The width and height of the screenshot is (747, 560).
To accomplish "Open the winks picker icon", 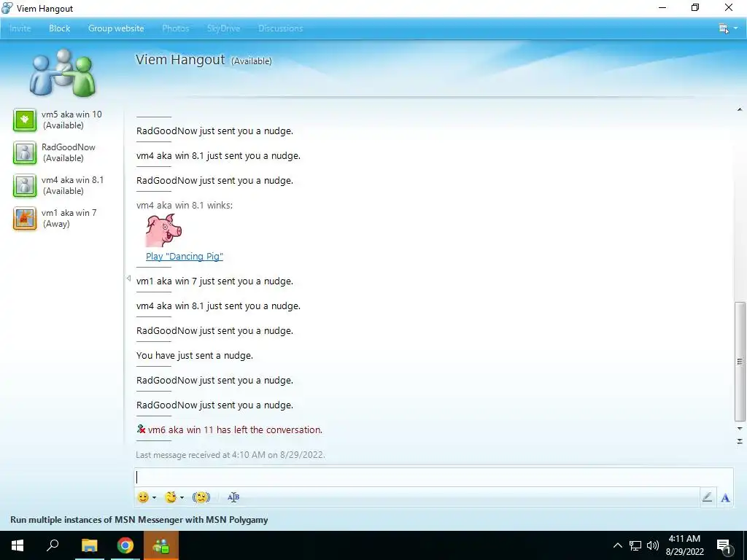I will click(x=171, y=497).
